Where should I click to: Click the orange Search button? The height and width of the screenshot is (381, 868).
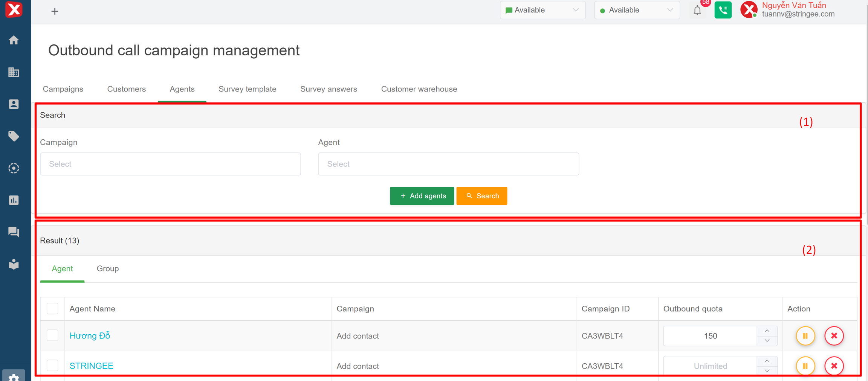tap(481, 196)
